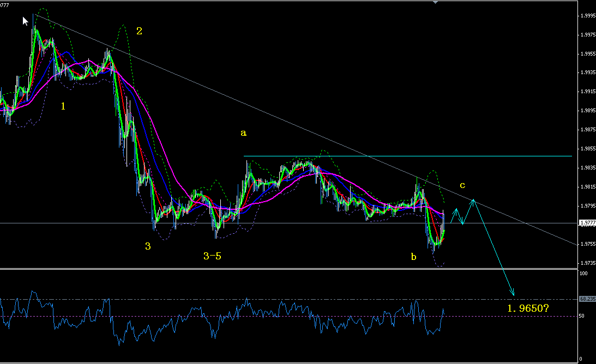Click the RSI scale label 50
The width and height of the screenshot is (596, 364).
point(582,316)
